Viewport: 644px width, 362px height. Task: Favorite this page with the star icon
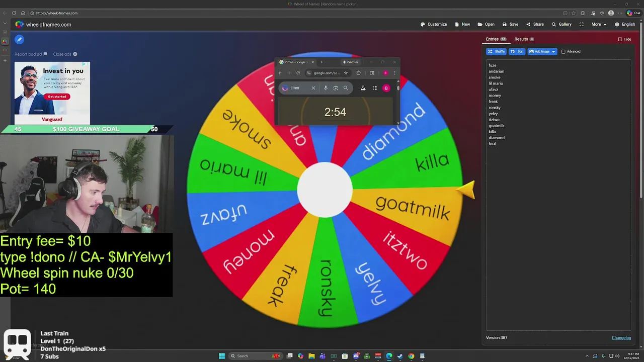[574, 13]
